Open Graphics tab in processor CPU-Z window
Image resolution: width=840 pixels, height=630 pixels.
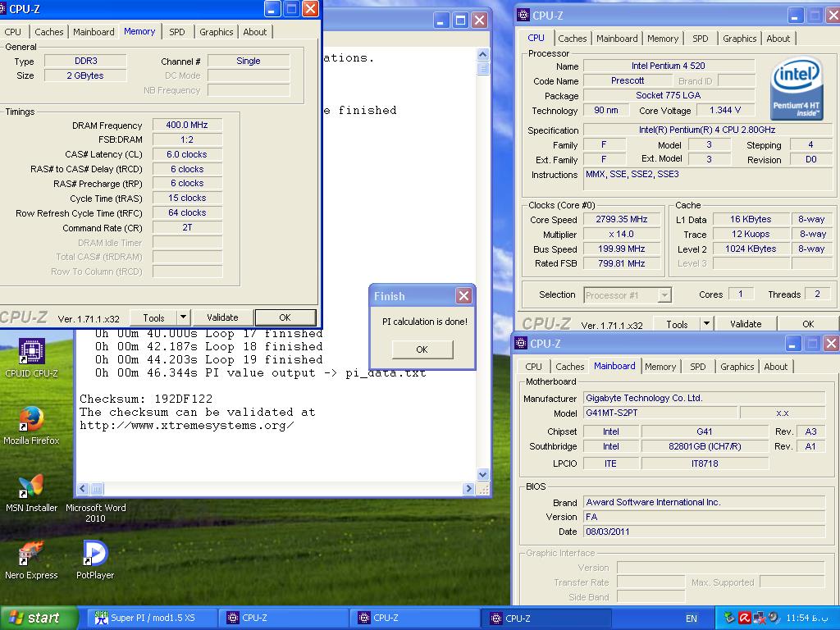pos(740,39)
